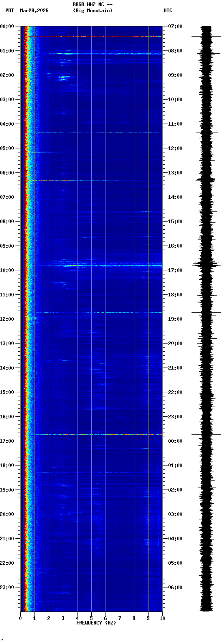224x644 pixels.
Task: Pick the '00:00' UTC axis time label
Action: pyautogui.click(x=175, y=441)
